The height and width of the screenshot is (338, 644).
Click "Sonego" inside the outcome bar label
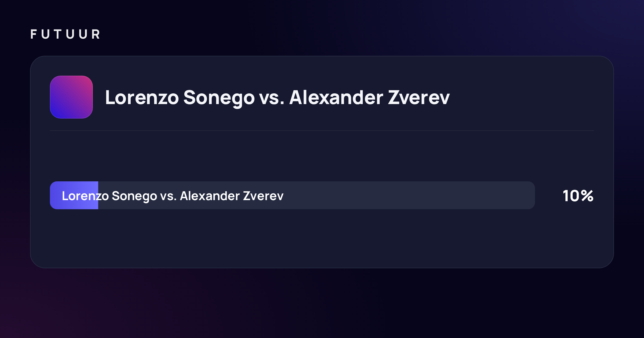click(x=134, y=197)
